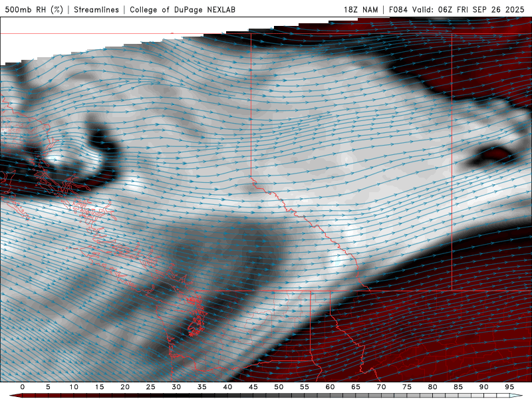Click the "30" colorbar label

point(176,387)
